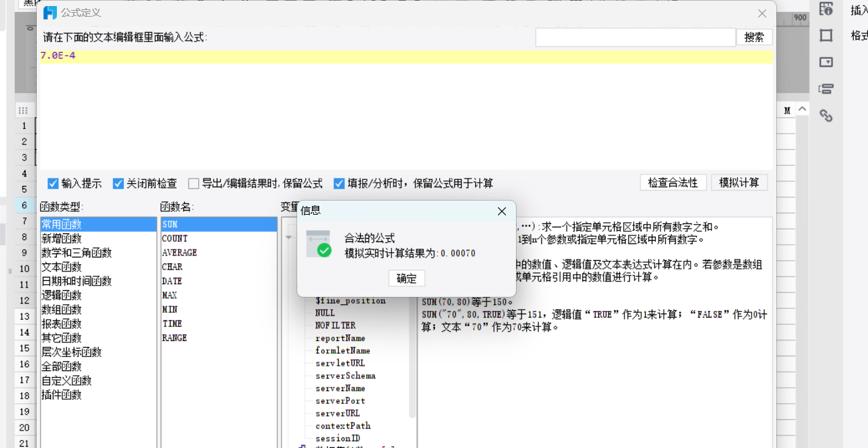
Task: Click the 确定 button in info dialog
Action: coord(406,278)
